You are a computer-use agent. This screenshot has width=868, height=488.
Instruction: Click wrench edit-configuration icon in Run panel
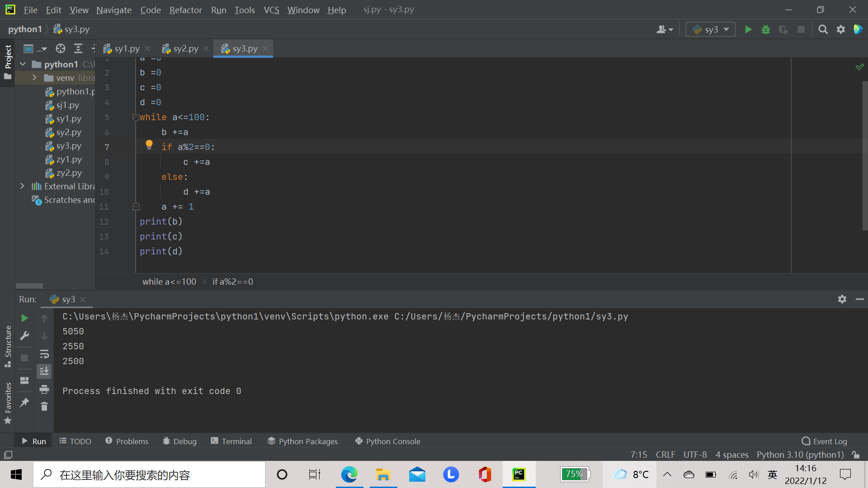24,336
